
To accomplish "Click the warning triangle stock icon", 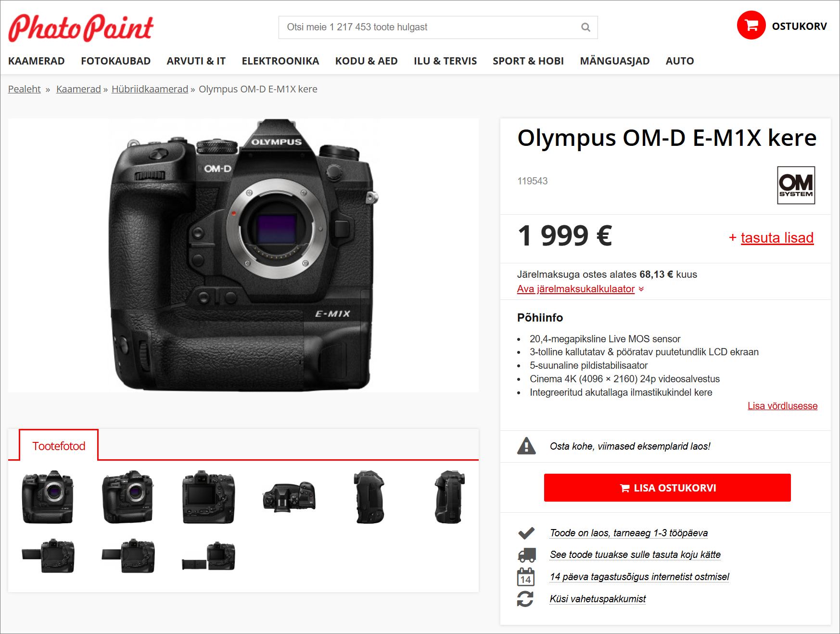I will tap(526, 446).
